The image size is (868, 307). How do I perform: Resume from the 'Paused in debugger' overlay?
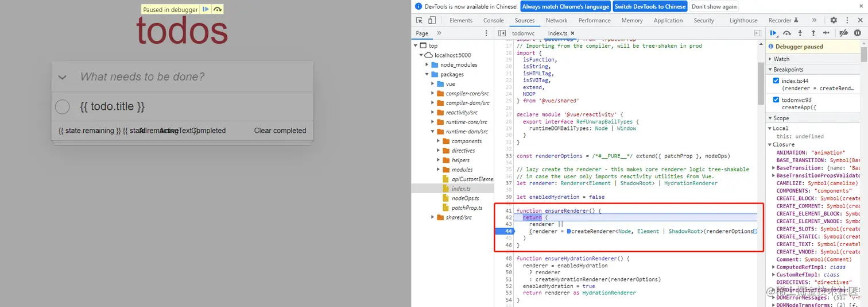click(x=206, y=9)
